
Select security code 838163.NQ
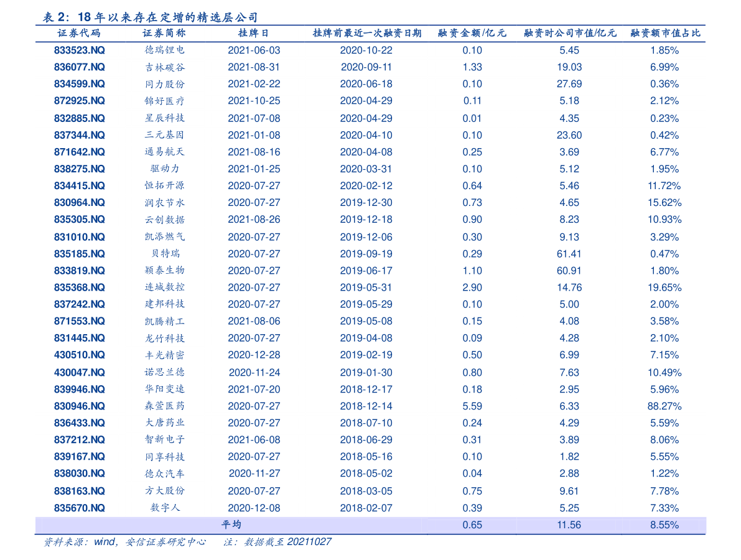click(80, 491)
